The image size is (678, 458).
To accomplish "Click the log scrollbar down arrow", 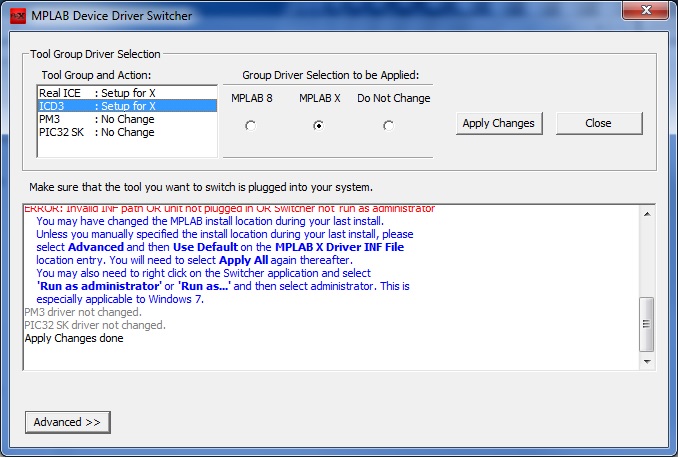I will click(x=647, y=362).
